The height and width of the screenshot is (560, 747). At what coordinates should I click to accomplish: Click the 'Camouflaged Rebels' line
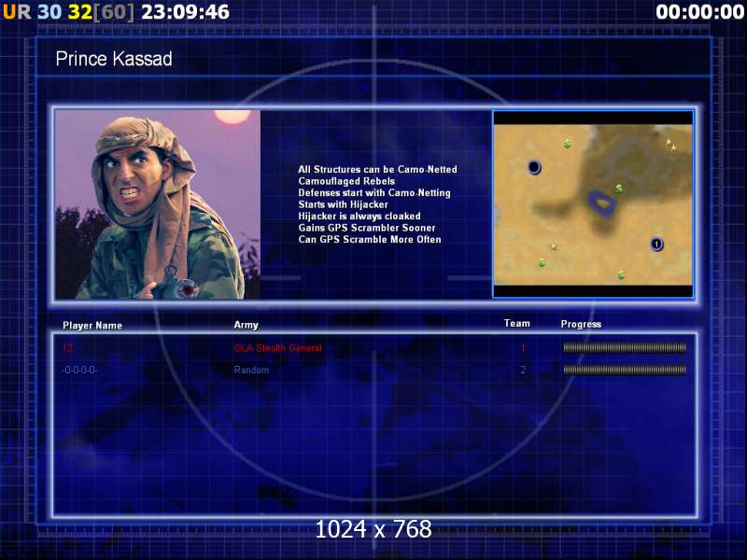click(346, 181)
